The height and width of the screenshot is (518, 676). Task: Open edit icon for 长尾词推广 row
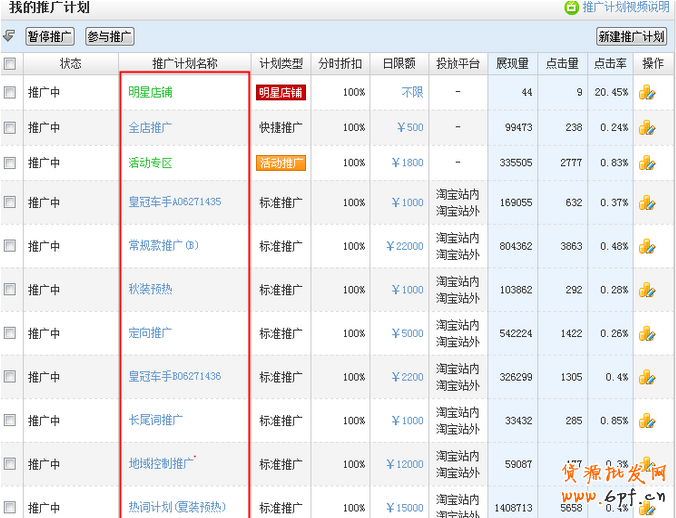(x=647, y=421)
